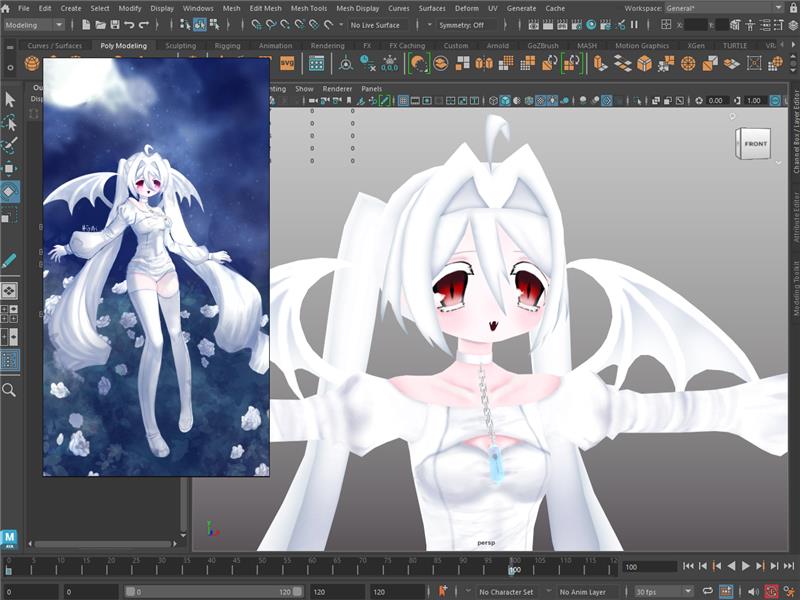Click the Open Scene folder icon

101,24
